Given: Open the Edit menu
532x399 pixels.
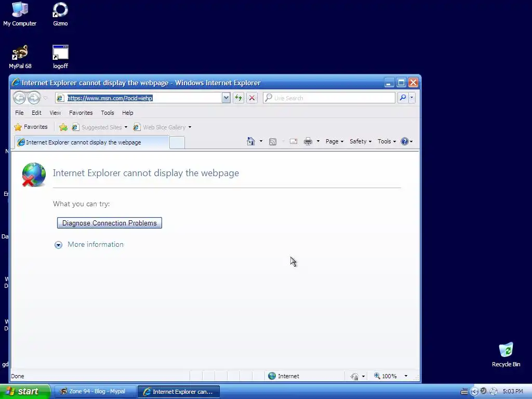Looking at the screenshot, I should pos(36,113).
